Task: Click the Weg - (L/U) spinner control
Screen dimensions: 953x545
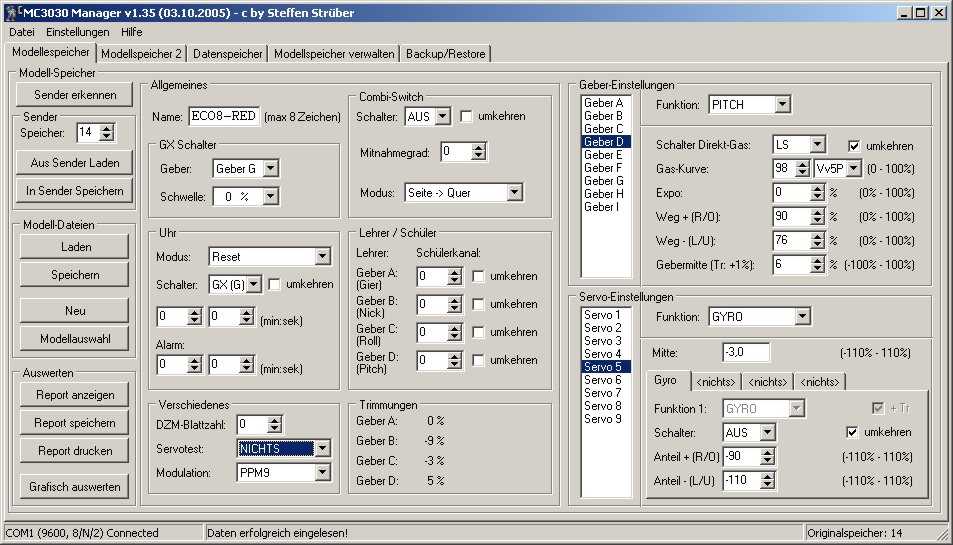Action: pos(817,241)
